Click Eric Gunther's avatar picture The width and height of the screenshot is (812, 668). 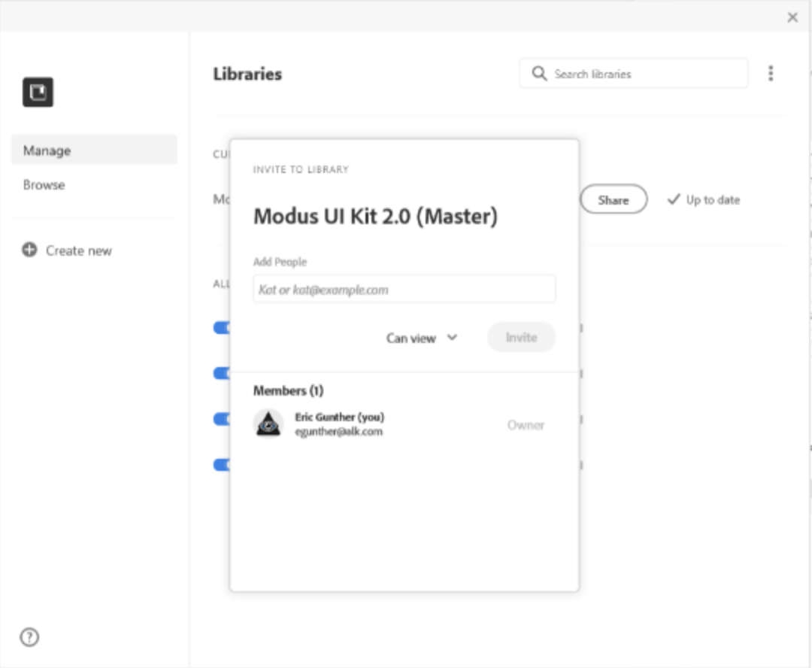(268, 424)
